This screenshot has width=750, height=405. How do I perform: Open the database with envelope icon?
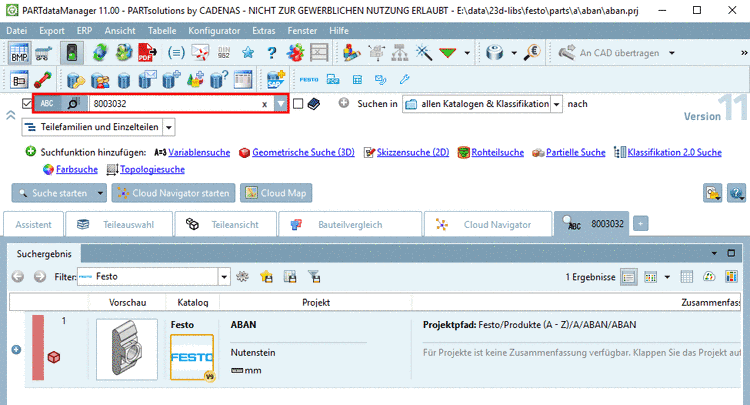(x=147, y=80)
